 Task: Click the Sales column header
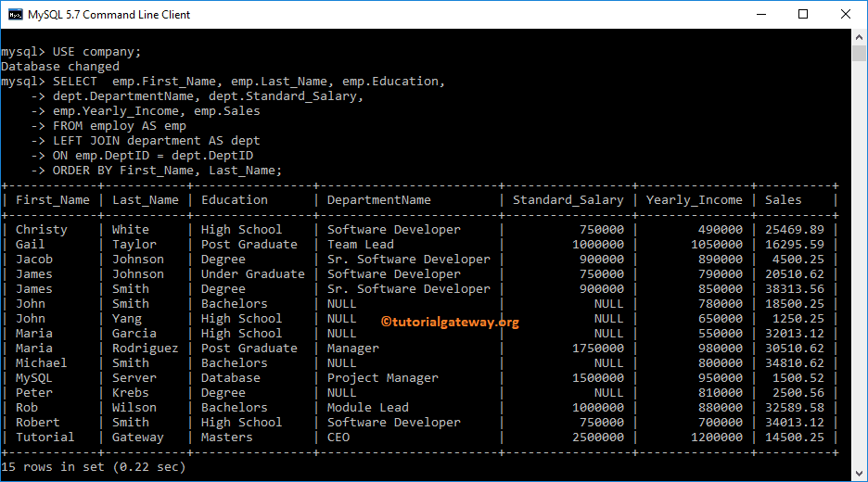(x=784, y=200)
